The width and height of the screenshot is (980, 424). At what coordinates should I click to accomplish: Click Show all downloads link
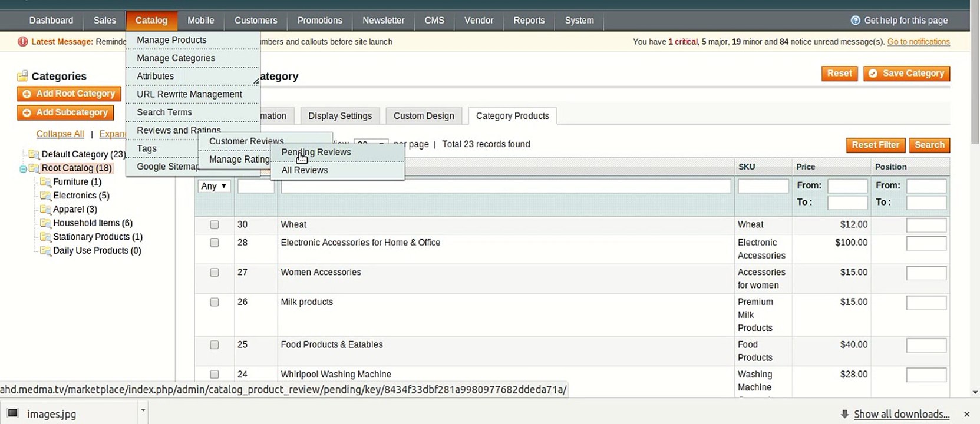coord(902,414)
